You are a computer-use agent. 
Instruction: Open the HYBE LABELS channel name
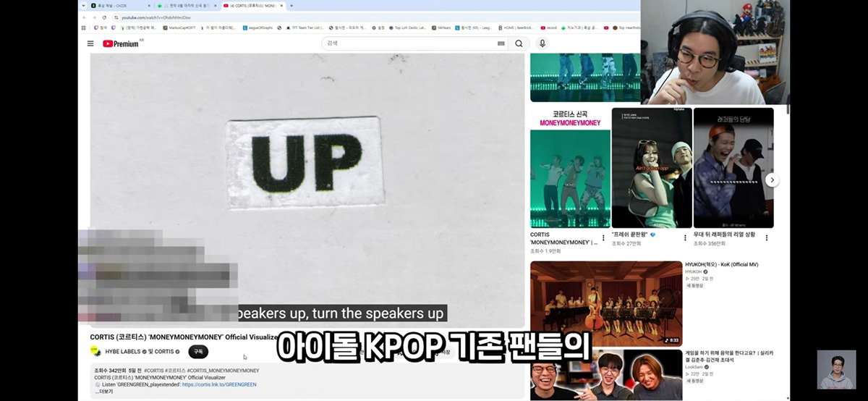point(124,352)
